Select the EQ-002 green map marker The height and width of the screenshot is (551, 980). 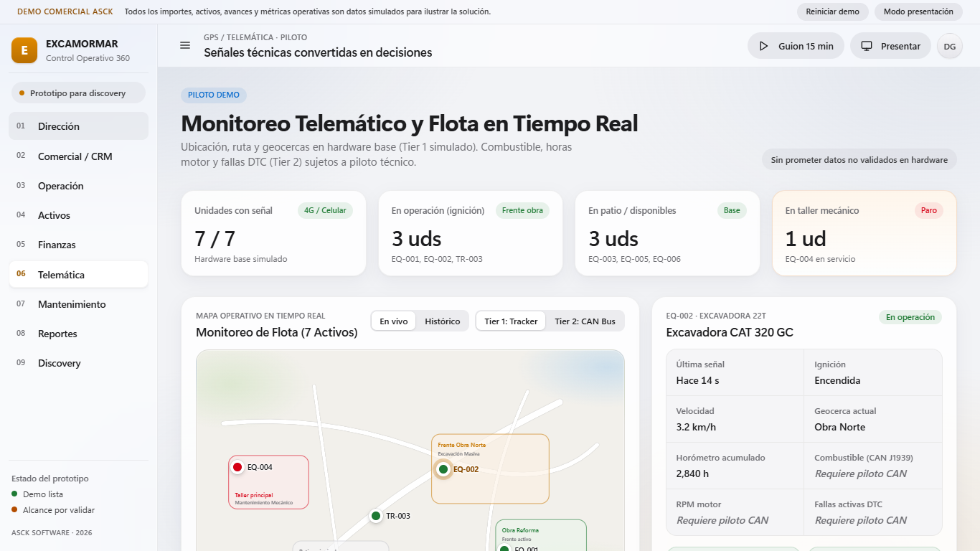443,469
